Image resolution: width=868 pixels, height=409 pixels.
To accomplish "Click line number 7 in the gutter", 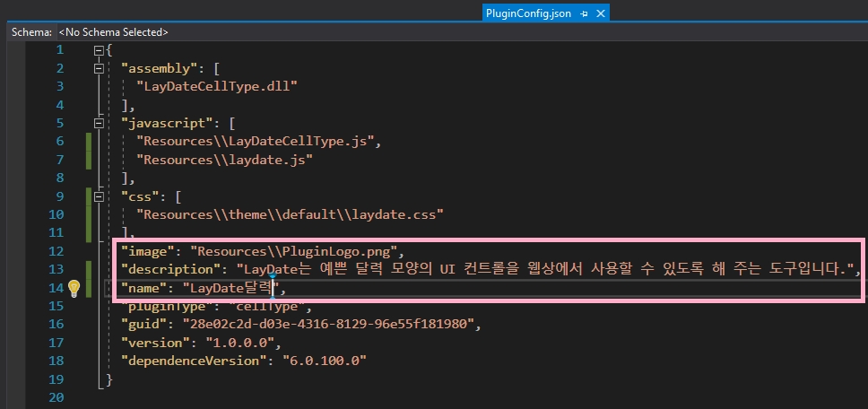I will 59,160.
